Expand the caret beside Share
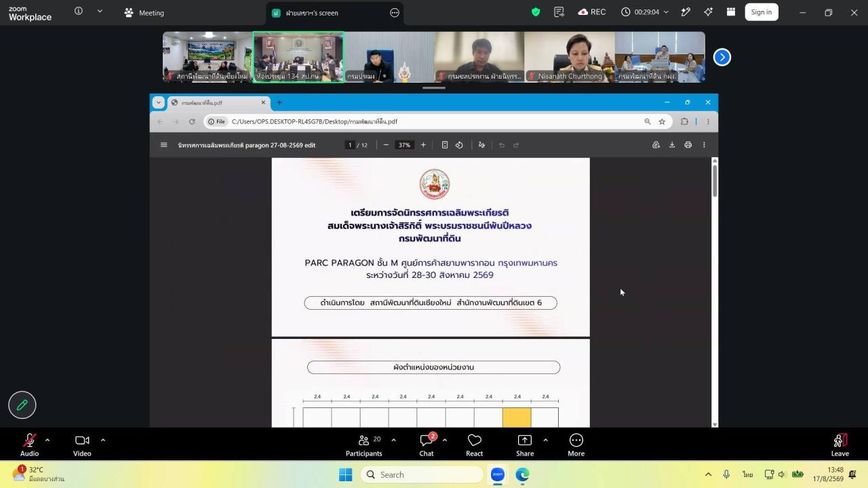Viewport: 868px width, 488px height. (x=545, y=440)
